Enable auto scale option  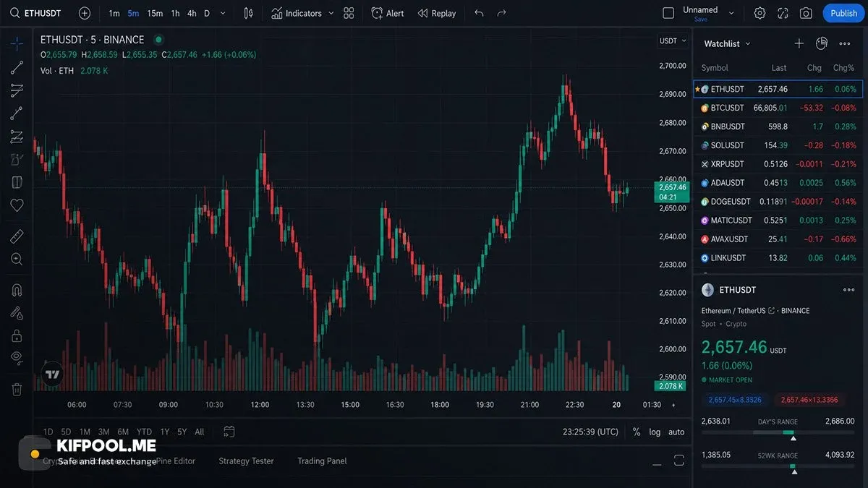point(676,432)
